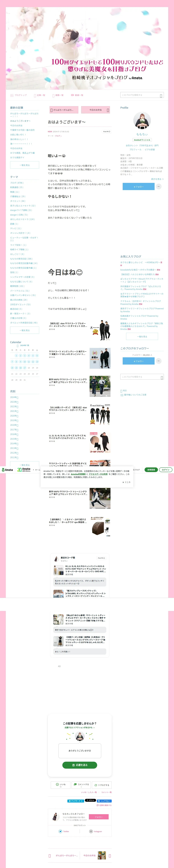Image resolution: width=174 pixels, height=868 pixels.
Task: Click the Ameba 20th Anniv. logo
Action: pos(24,470)
